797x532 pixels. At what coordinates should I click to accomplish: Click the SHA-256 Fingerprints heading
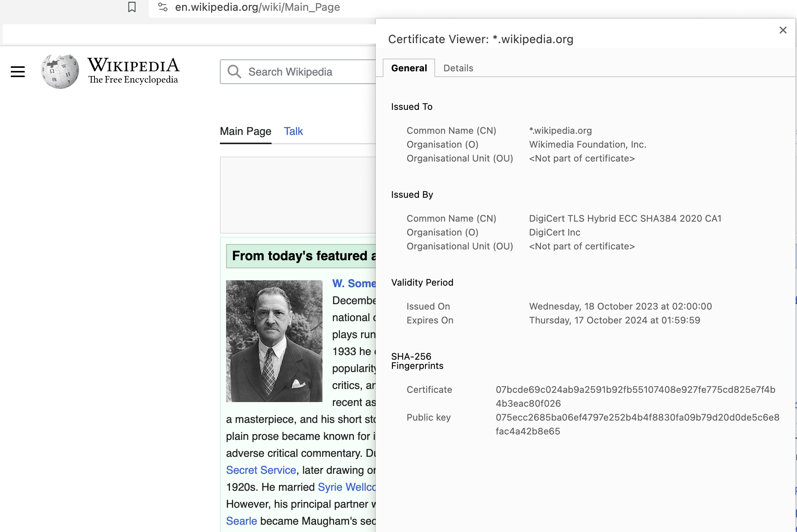click(x=417, y=361)
